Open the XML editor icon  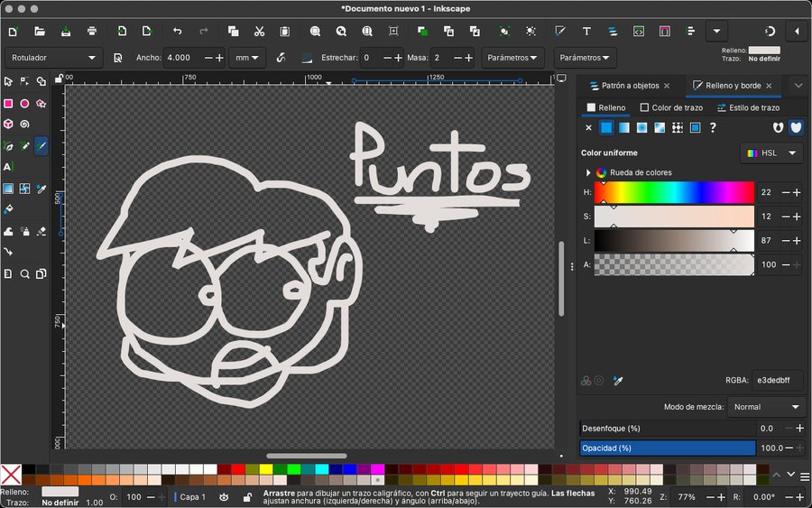639,31
